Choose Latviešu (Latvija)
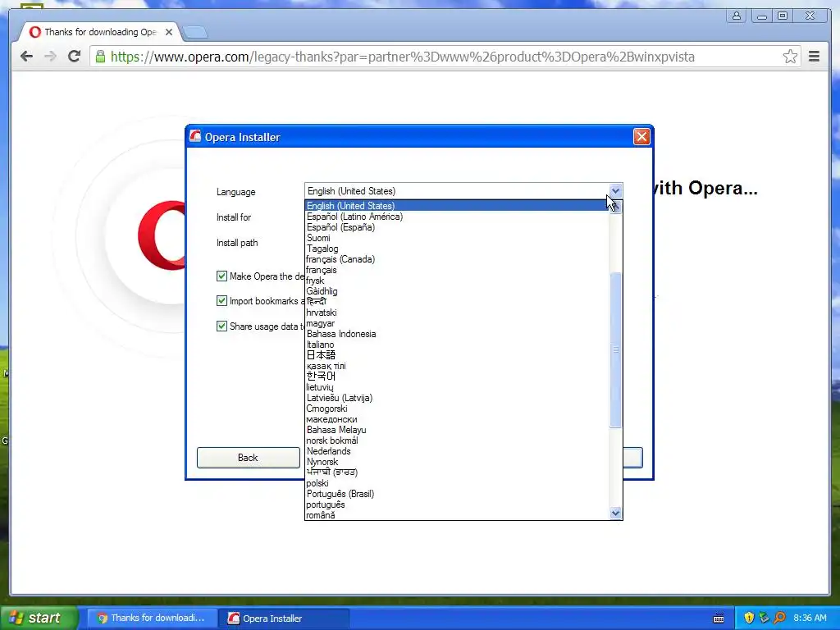Screen dimensions: 840x630 457,398
